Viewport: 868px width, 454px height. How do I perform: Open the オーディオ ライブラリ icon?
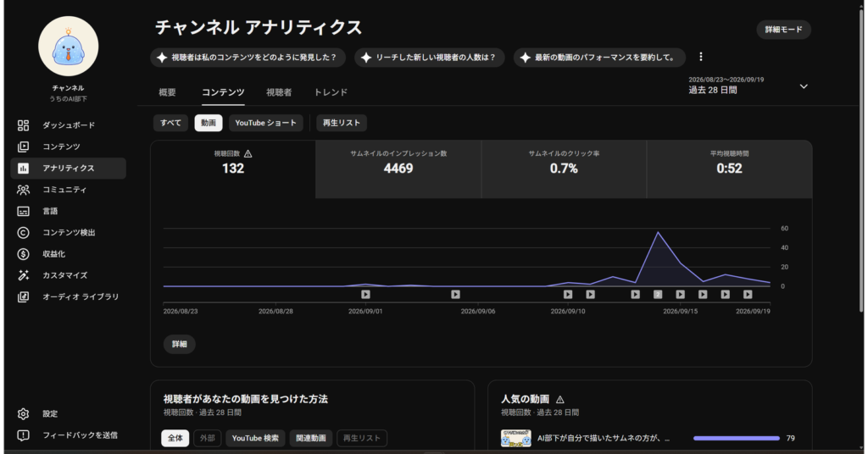23,297
